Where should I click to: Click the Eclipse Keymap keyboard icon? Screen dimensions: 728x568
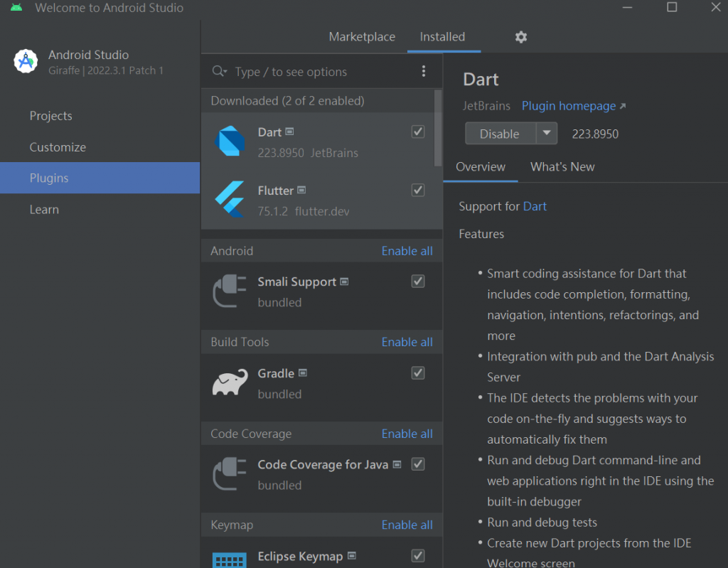[230, 559]
